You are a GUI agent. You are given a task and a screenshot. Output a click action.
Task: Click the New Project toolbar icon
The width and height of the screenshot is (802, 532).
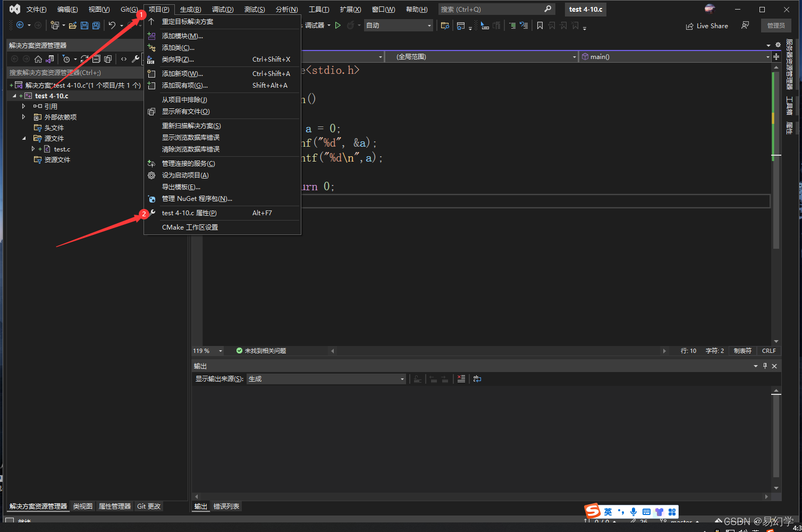point(54,25)
